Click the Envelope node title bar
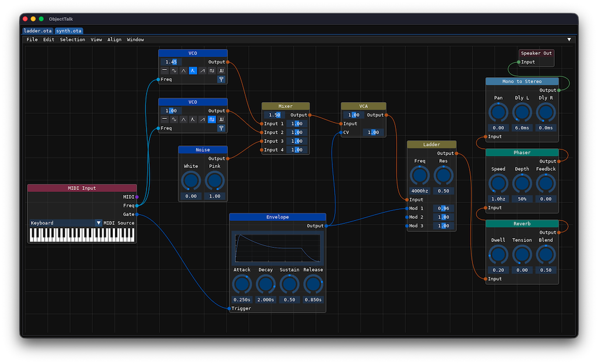 (277, 217)
